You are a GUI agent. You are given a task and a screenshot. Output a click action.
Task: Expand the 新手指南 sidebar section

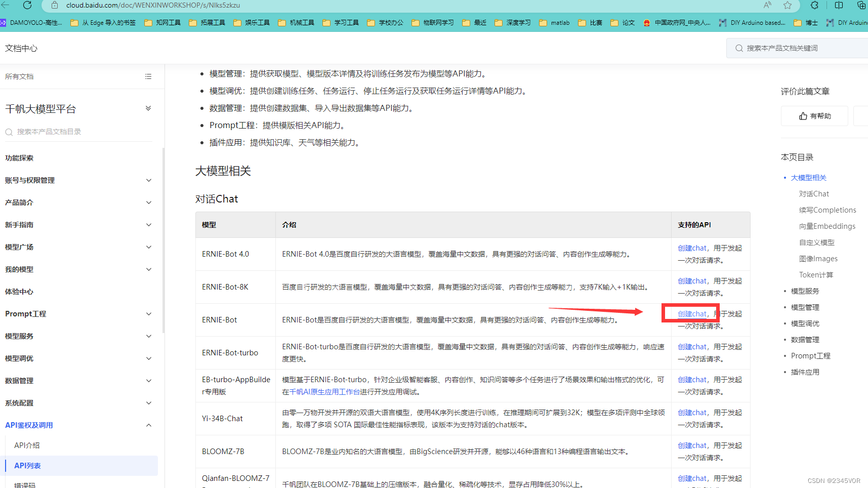point(149,225)
